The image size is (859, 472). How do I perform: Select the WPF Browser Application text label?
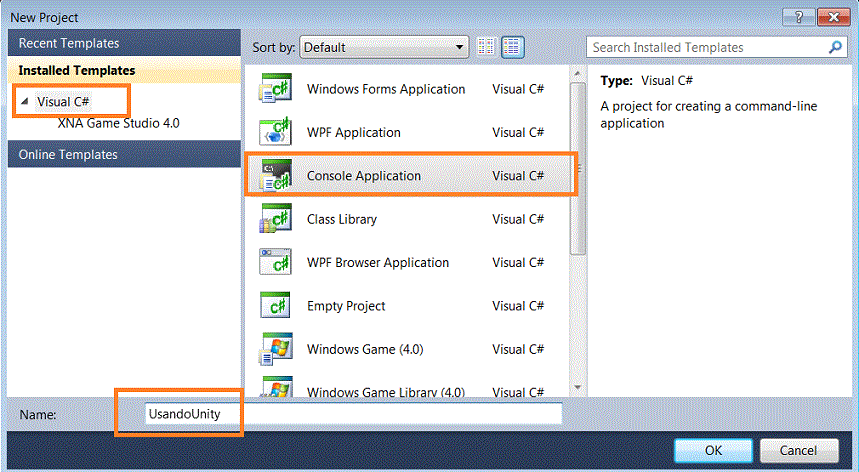[x=377, y=262]
